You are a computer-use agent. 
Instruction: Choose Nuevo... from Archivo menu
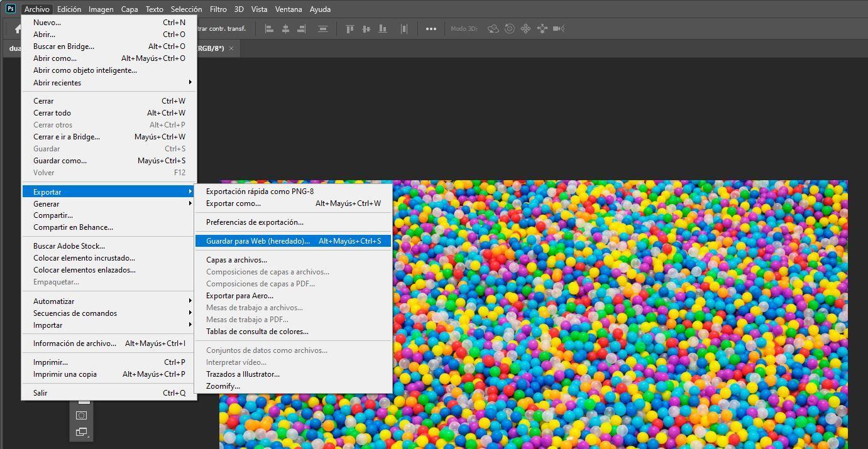tap(109, 23)
